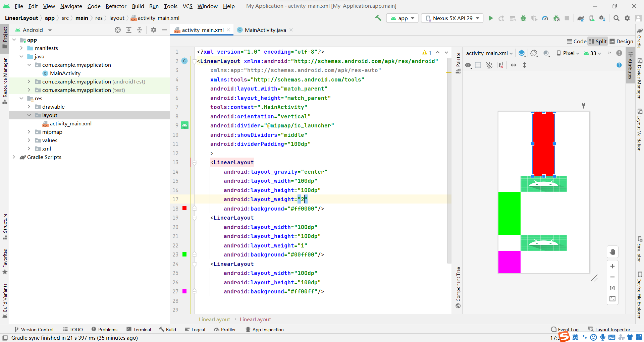Image resolution: width=644 pixels, height=342 pixels.
Task: Profile the app with the Profiler icon
Action: [x=545, y=18]
